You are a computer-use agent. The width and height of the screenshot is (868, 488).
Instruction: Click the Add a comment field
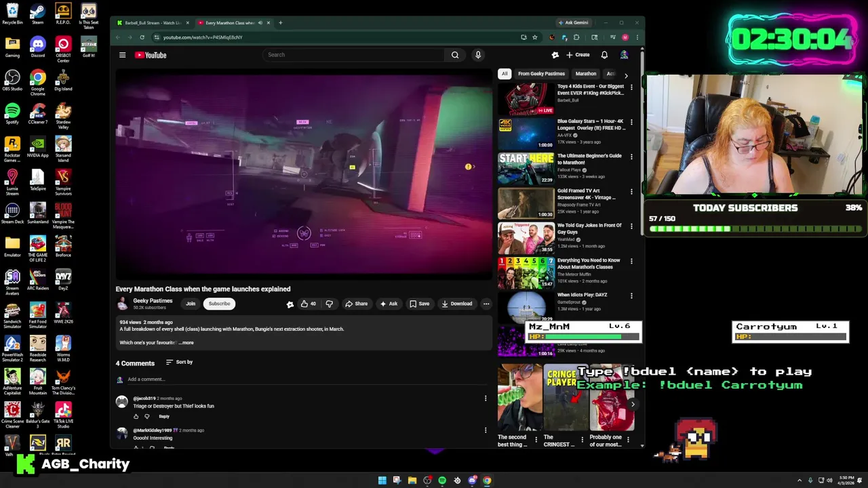click(x=309, y=380)
